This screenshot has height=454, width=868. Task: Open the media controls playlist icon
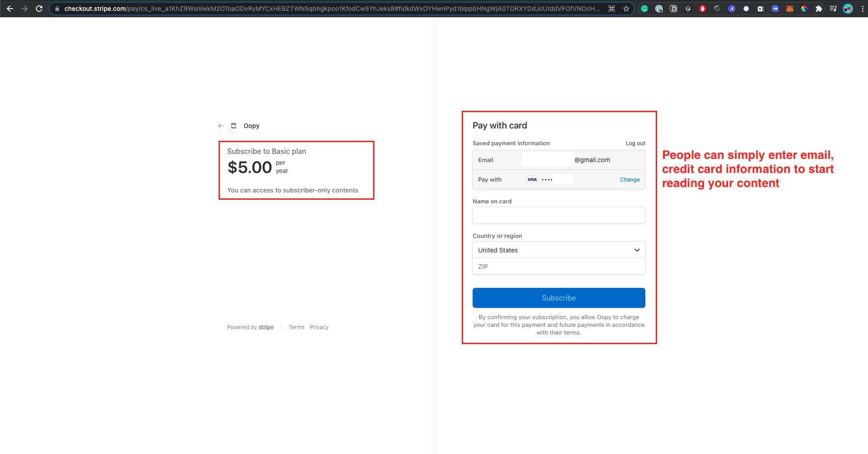tap(833, 9)
